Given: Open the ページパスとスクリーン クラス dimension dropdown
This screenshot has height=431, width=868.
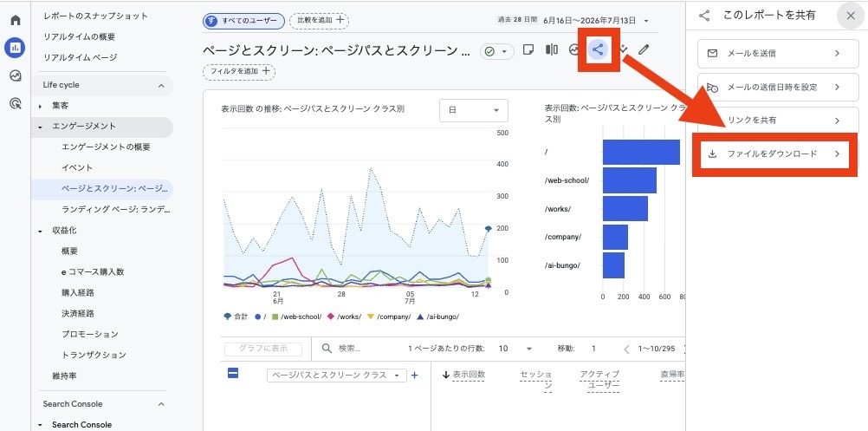Looking at the screenshot, I should (x=337, y=375).
